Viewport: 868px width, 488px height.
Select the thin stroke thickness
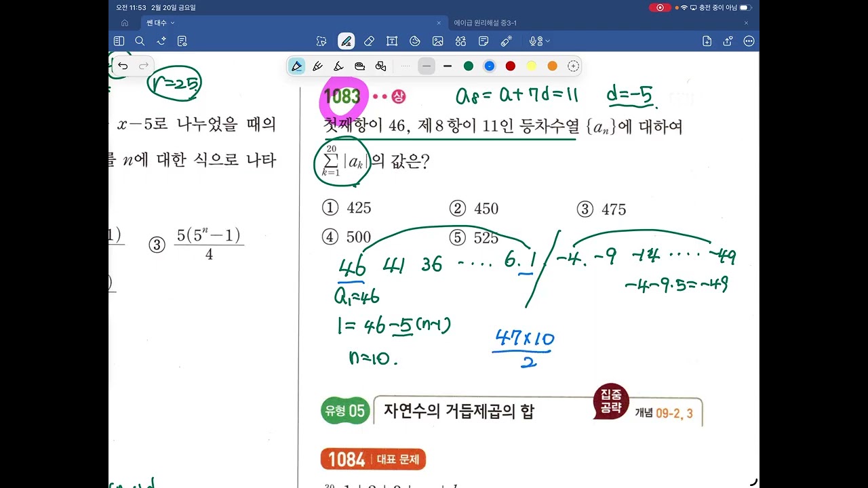pyautogui.click(x=427, y=66)
